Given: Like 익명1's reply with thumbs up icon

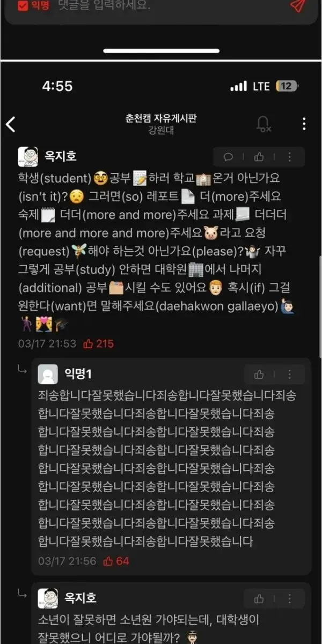Looking at the screenshot, I should [x=259, y=374].
